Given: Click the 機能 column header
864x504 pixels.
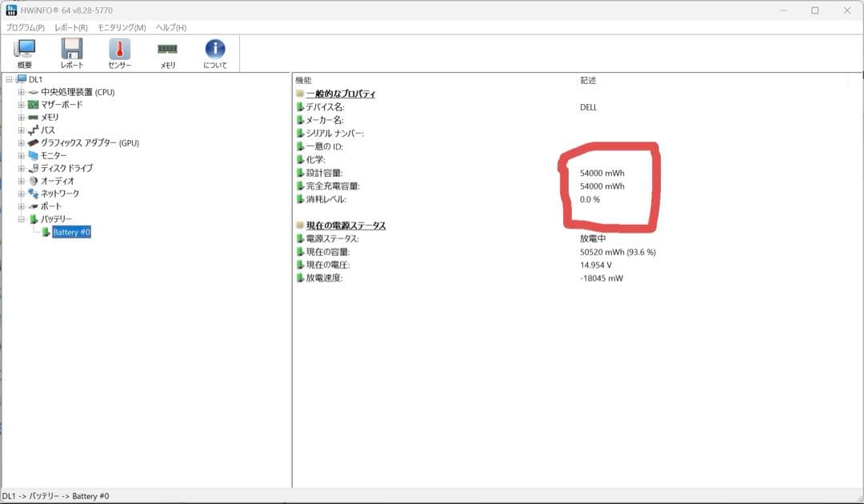Looking at the screenshot, I should pos(304,80).
